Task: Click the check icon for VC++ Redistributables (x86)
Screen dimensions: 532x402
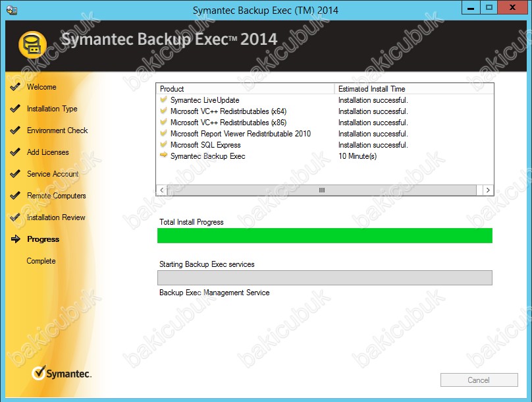Action: coord(163,122)
